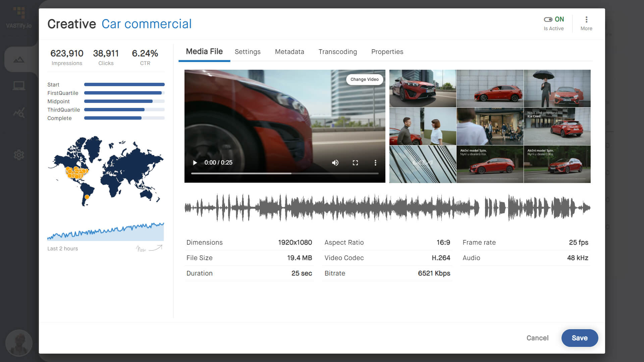Select the thumbnail of man with umbrella

coord(557,88)
